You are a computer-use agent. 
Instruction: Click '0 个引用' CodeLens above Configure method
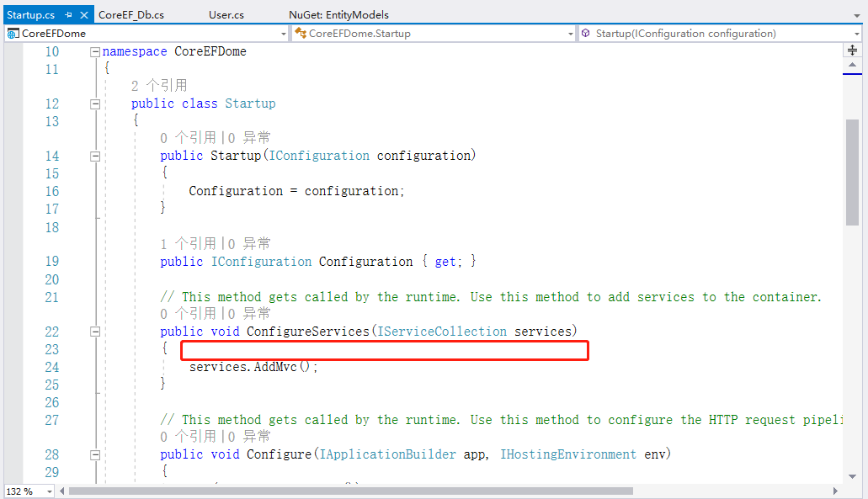point(189,437)
